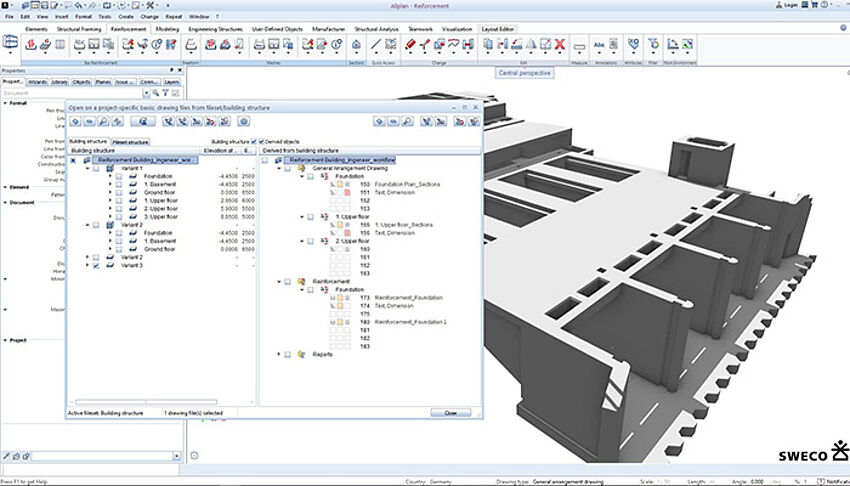Viewport: 850px width, 486px height.
Task: Switch to the Fileset structure tab
Action: tap(130, 142)
